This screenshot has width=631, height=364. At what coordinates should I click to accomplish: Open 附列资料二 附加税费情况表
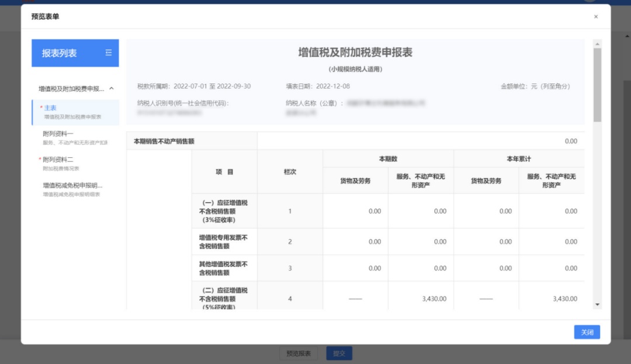tap(75, 164)
